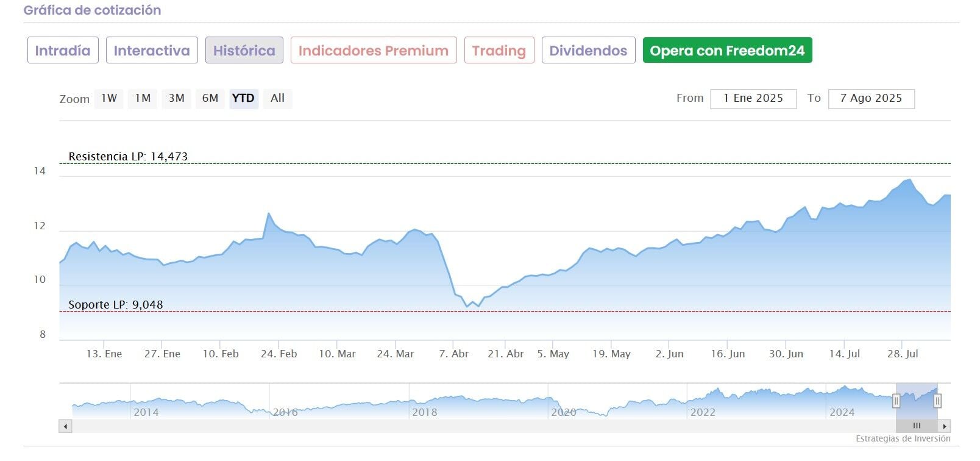Go to the Trading tab
Image resolution: width=980 pixels, height=461 pixels.
pyautogui.click(x=499, y=51)
